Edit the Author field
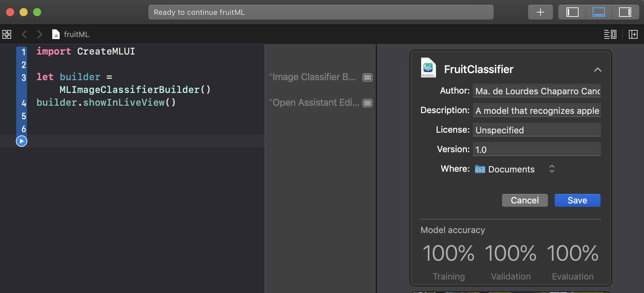The width and height of the screenshot is (644, 293). (x=537, y=91)
